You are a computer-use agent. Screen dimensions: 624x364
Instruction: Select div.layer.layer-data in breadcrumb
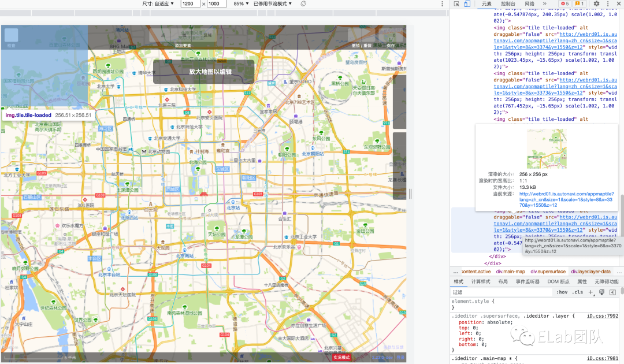click(x=590, y=272)
